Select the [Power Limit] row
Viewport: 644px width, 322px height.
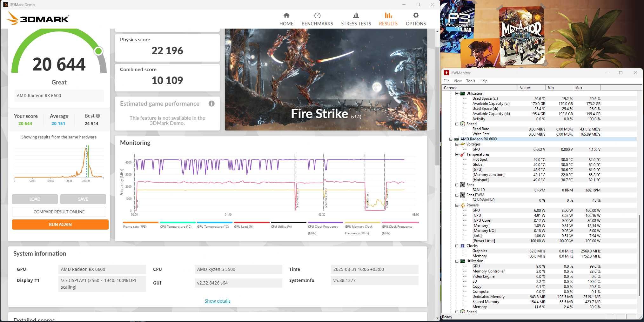tap(539, 241)
